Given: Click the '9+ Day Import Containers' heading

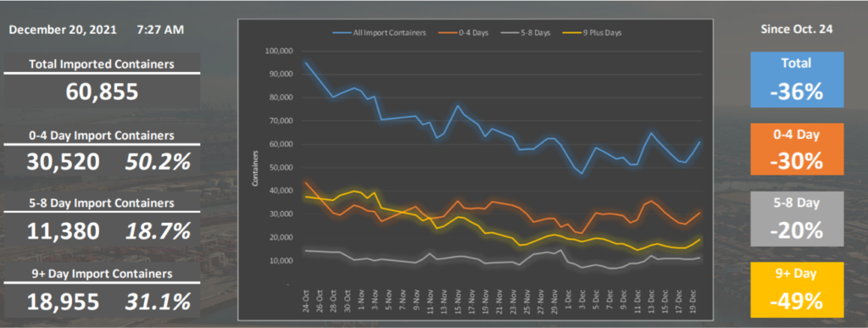Looking at the screenshot, I should click(x=102, y=274).
